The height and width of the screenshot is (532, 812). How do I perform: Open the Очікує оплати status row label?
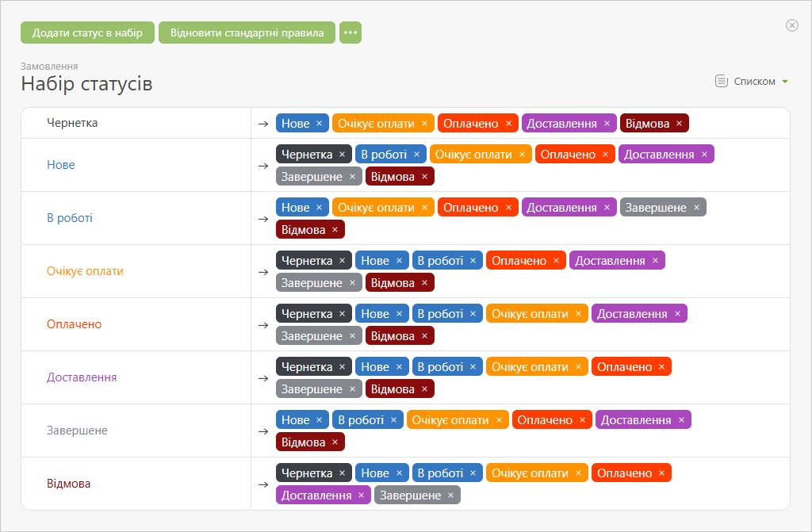[x=85, y=271]
